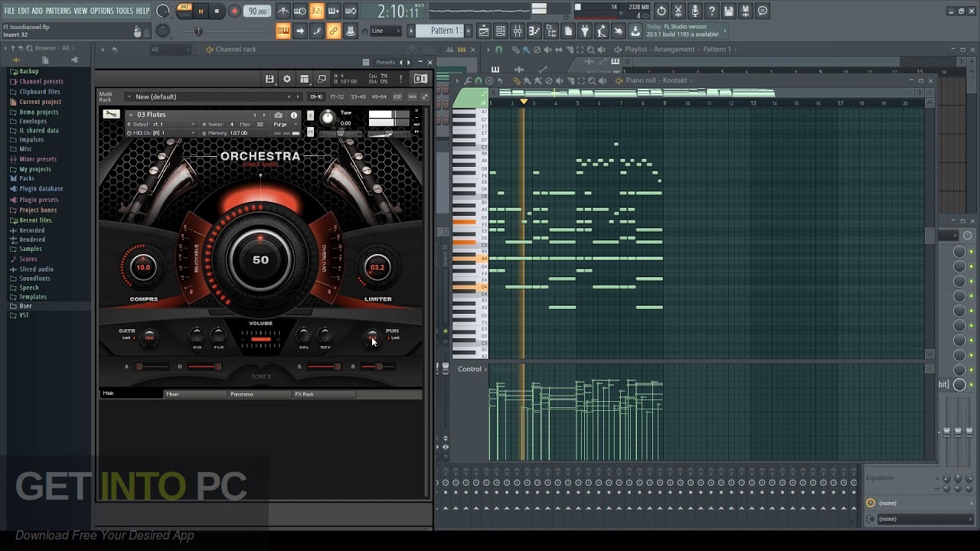The image size is (980, 551).
Task: Open the Output st.1 dropdown
Action: click(162, 124)
